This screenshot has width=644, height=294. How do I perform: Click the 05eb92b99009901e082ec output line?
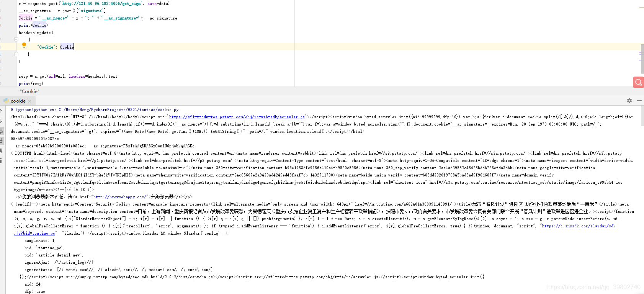pos(35,139)
